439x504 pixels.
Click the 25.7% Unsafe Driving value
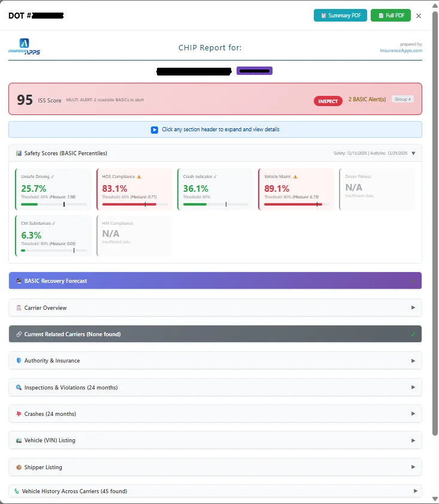34,188
